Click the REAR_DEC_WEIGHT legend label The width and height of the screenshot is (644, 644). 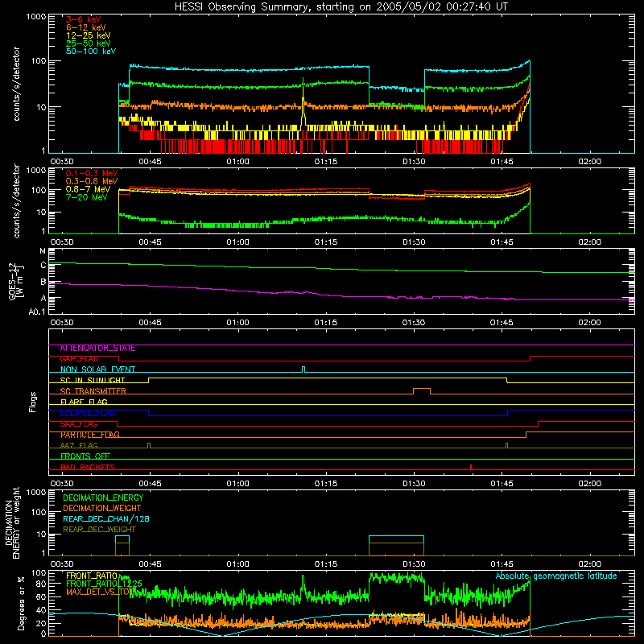[99, 530]
